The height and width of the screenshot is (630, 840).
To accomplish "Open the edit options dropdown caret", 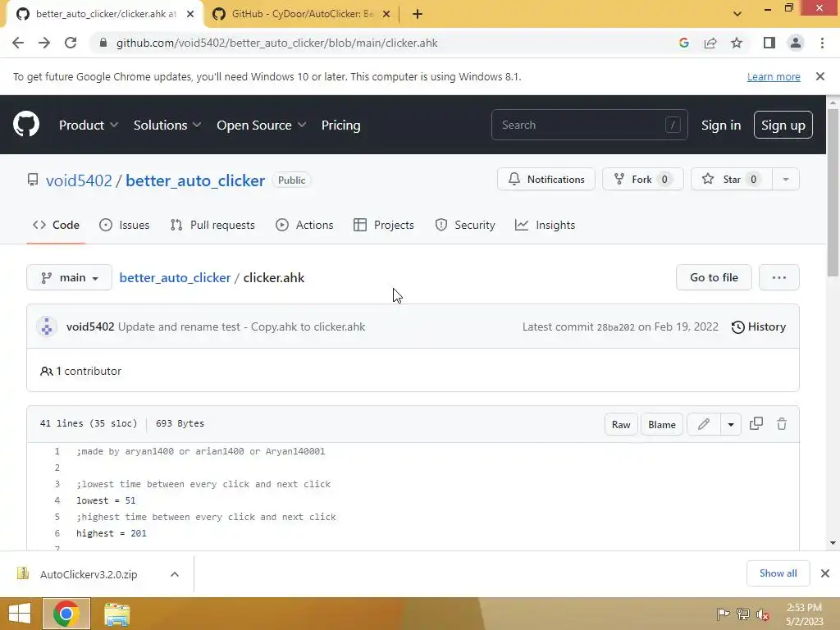I will click(x=731, y=424).
